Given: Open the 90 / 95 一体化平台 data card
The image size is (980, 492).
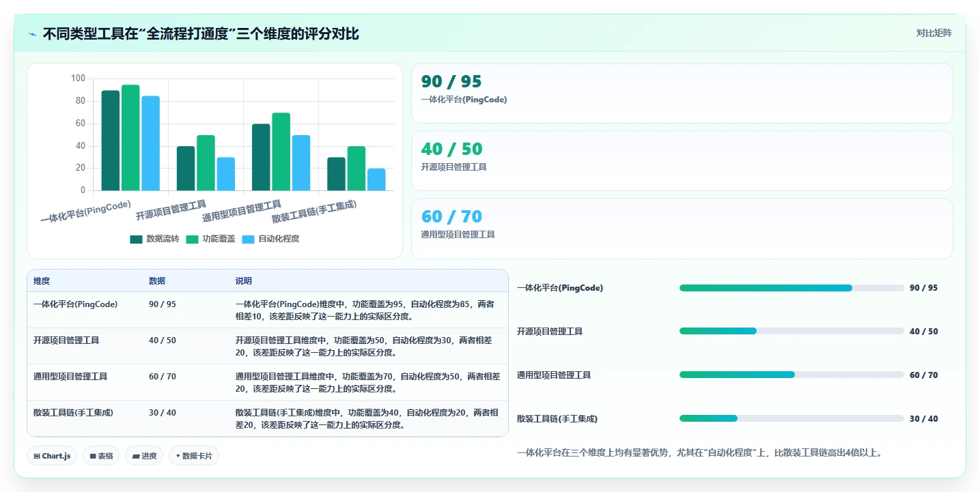Looking at the screenshot, I should pos(682,93).
